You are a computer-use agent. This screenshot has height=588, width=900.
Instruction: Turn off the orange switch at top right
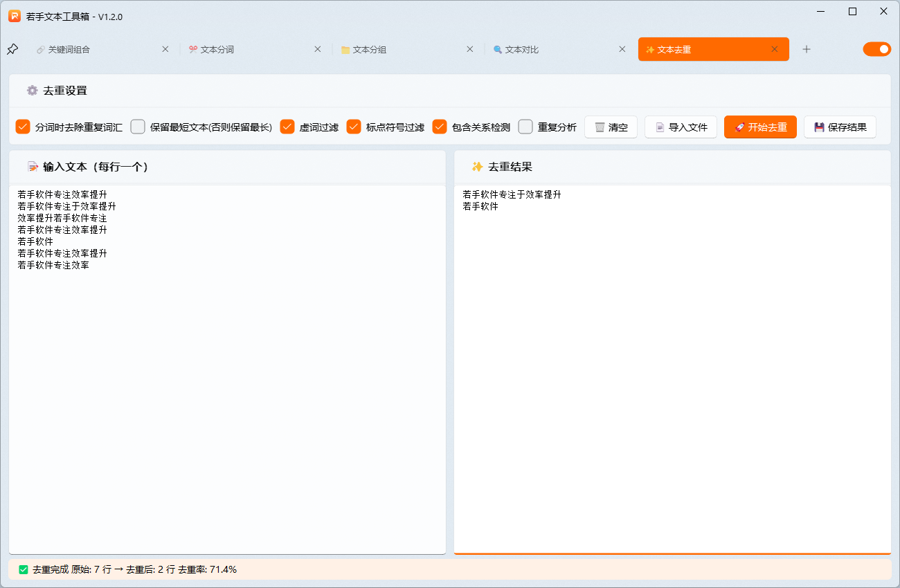tap(877, 49)
